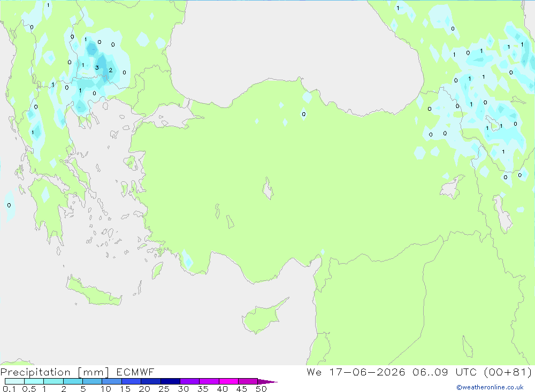
Task: Click the weatheronline.co.uk link
Action: (x=490, y=387)
